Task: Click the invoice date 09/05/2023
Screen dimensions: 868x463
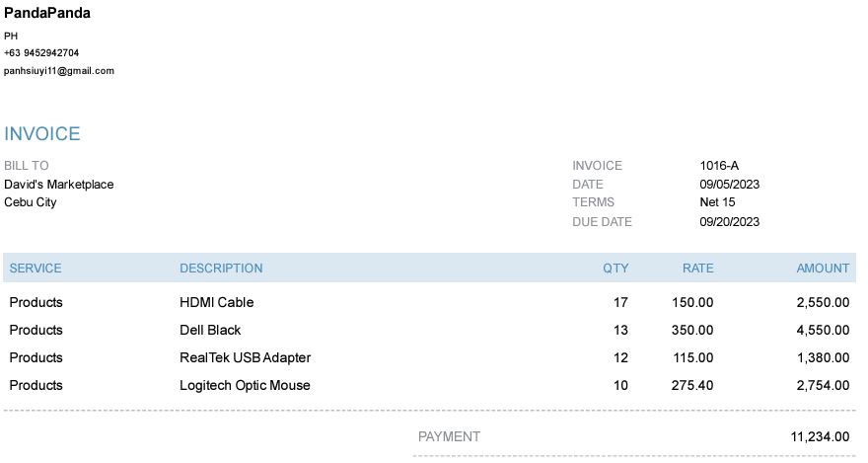Action: [x=730, y=185]
